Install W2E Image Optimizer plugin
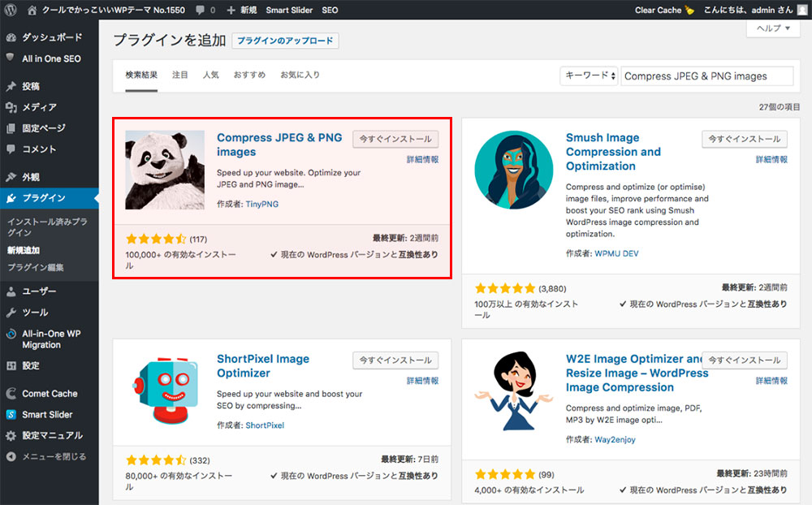 (x=745, y=360)
